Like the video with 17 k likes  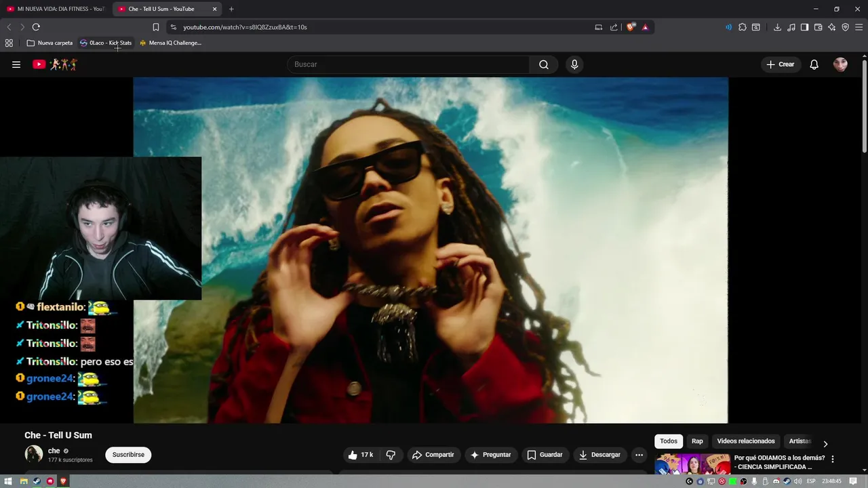click(x=361, y=455)
